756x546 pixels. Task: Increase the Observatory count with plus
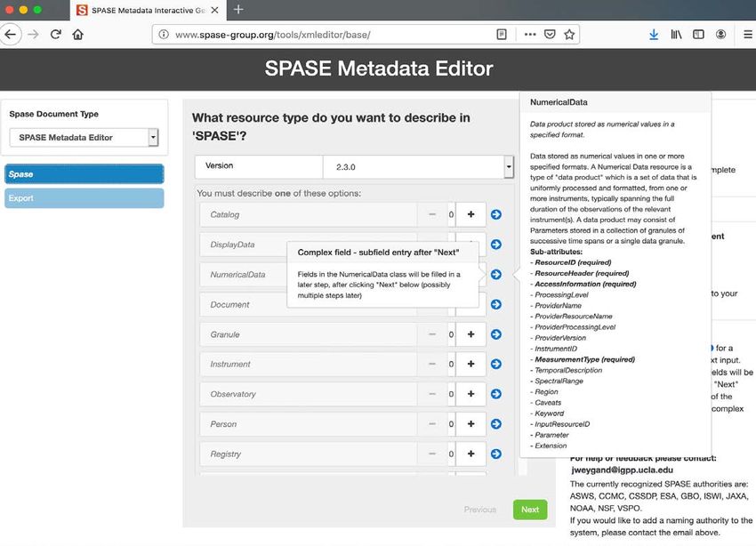pos(470,394)
